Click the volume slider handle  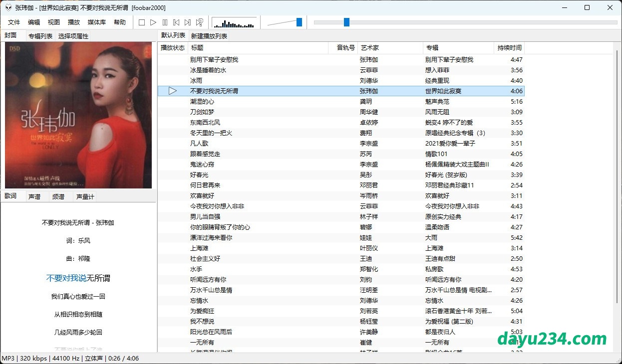[299, 22]
